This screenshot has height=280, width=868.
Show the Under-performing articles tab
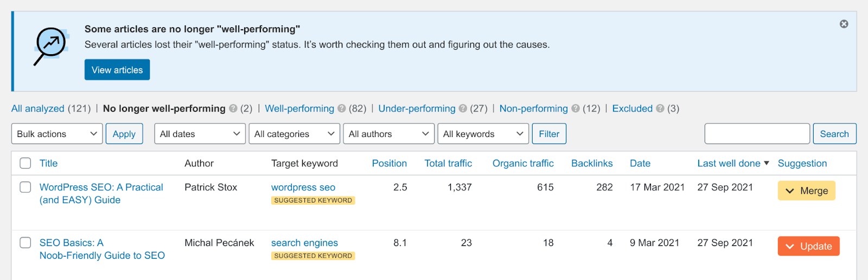417,108
